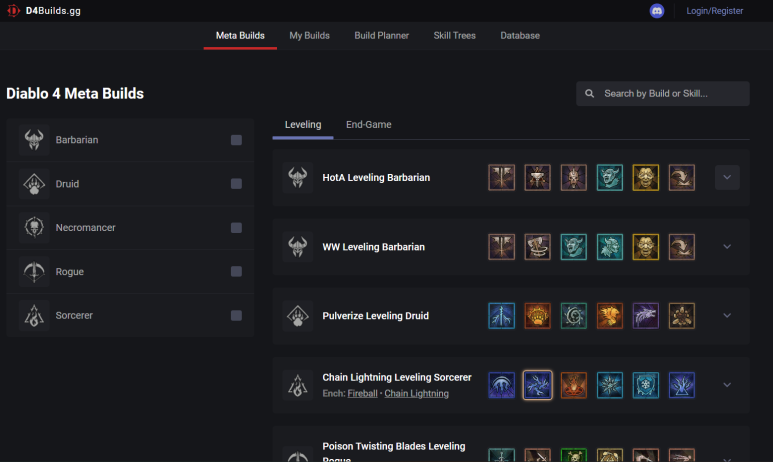Click the magnifier icon in search box
This screenshot has width=773, height=462.
(x=590, y=93)
